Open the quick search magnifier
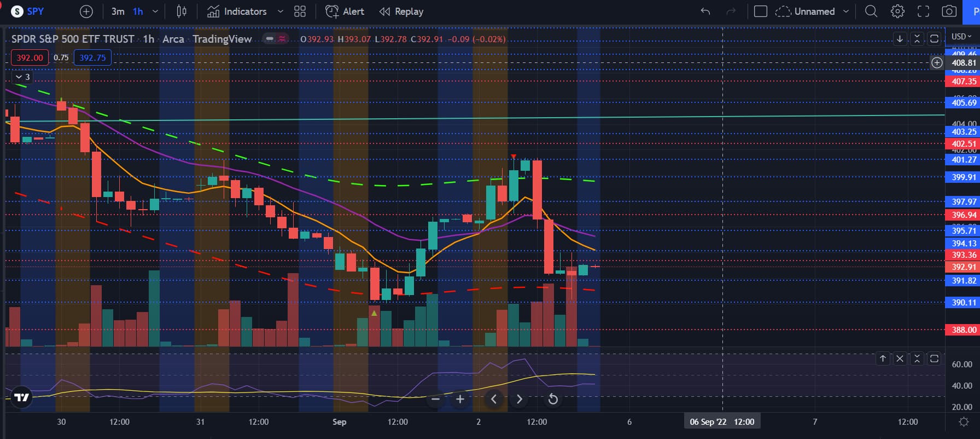The height and width of the screenshot is (439, 980). 871,11
